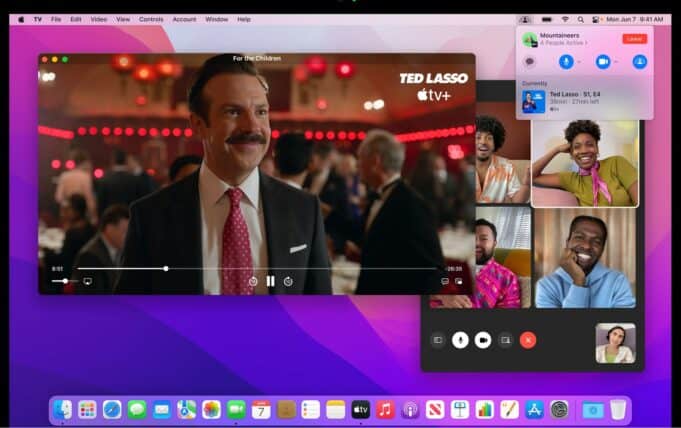Toggle microphone in SharePlay panel
Screen dimensions: 681x428
(566, 62)
